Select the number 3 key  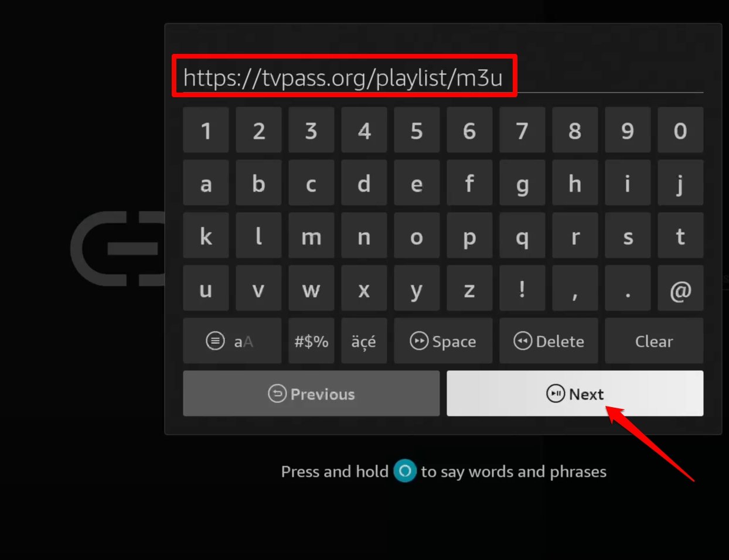click(311, 129)
